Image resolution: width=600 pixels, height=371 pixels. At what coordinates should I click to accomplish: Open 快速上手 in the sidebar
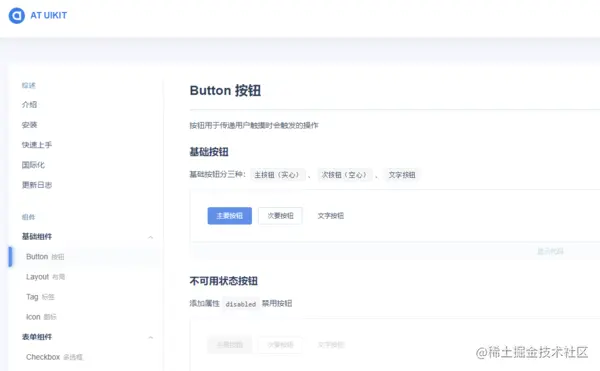(37, 145)
